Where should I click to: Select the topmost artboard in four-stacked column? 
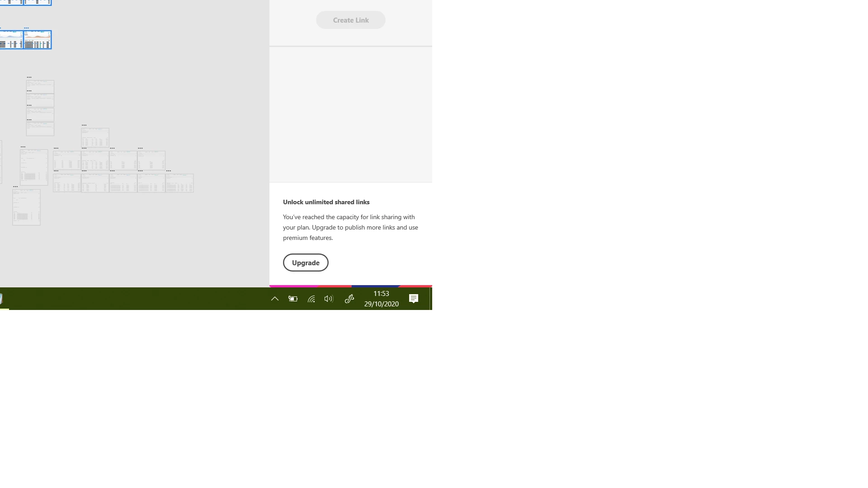point(40,86)
